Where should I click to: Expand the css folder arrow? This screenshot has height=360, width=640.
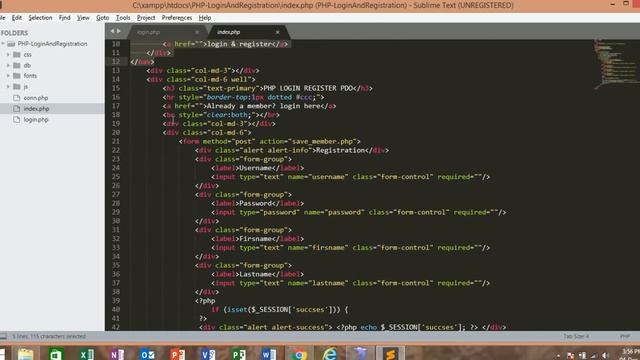pos(8,54)
